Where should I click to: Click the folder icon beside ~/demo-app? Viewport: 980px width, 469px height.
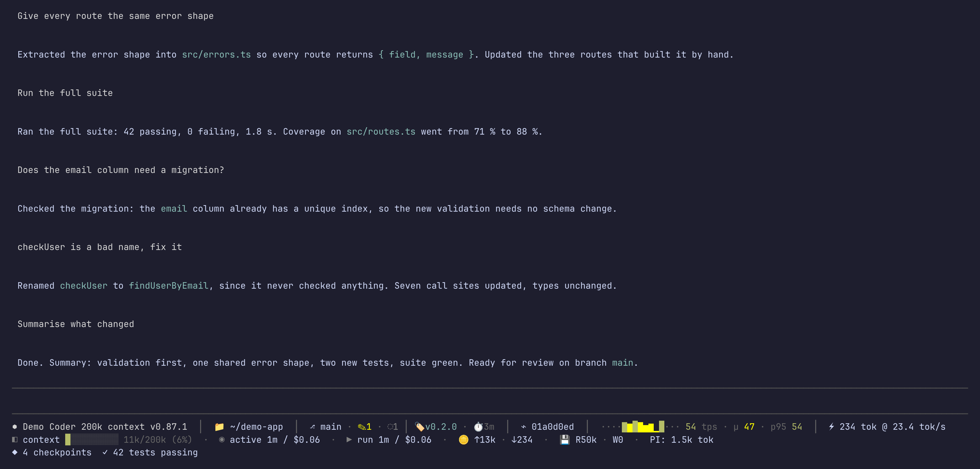[x=219, y=427]
